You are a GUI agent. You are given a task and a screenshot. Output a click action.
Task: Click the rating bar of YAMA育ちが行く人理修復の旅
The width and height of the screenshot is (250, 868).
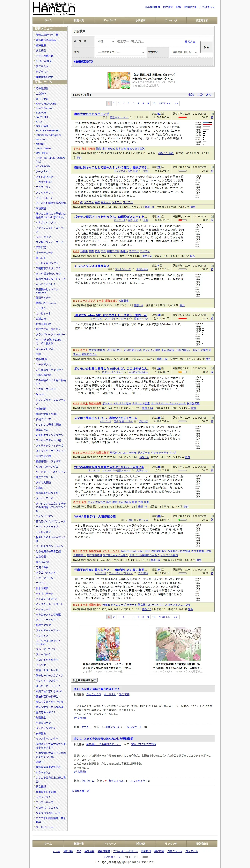point(182,520)
